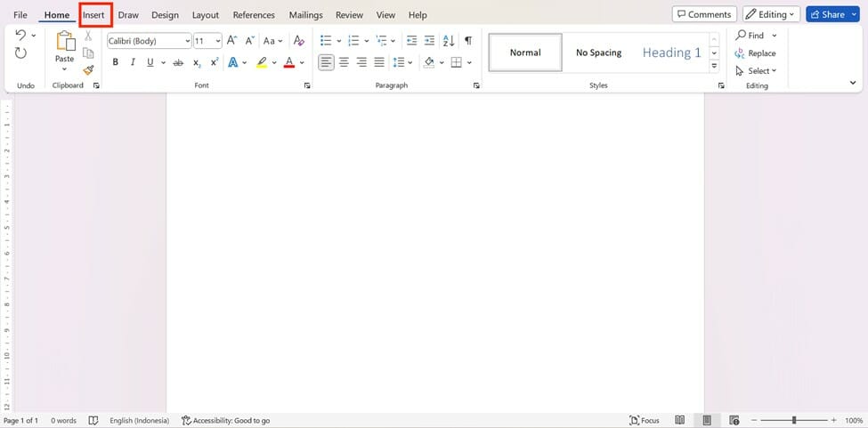Viewport: 868px width, 428px height.
Task: Click the Borders grid icon
Action: [x=456, y=62]
